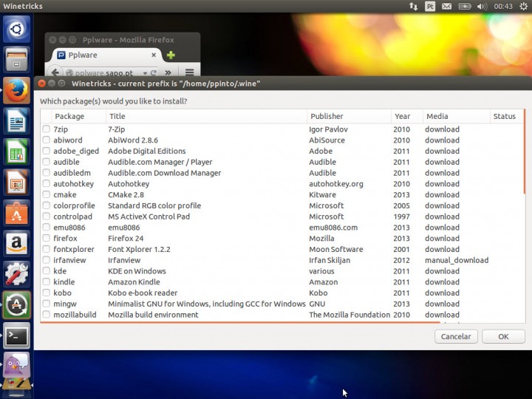Open new tab with green plus in Firefox

(x=171, y=55)
